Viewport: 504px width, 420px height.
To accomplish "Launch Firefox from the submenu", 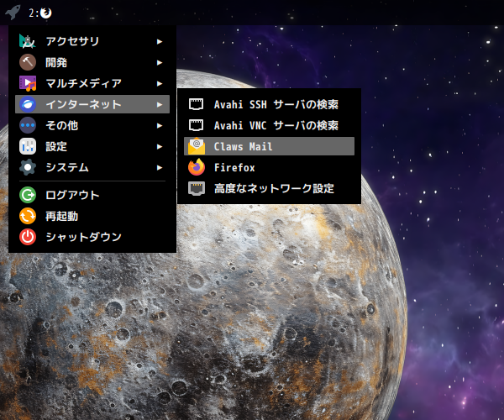I will click(269, 167).
